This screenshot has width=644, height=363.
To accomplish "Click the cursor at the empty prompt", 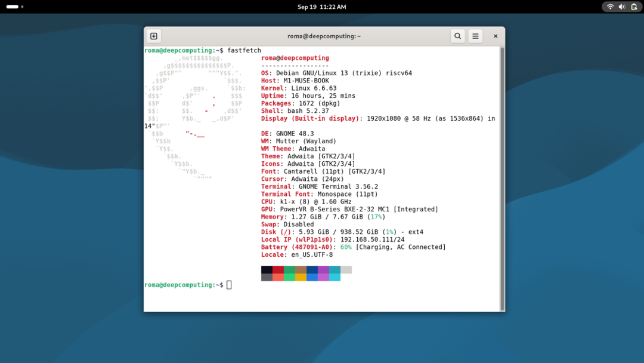I will [x=229, y=285].
